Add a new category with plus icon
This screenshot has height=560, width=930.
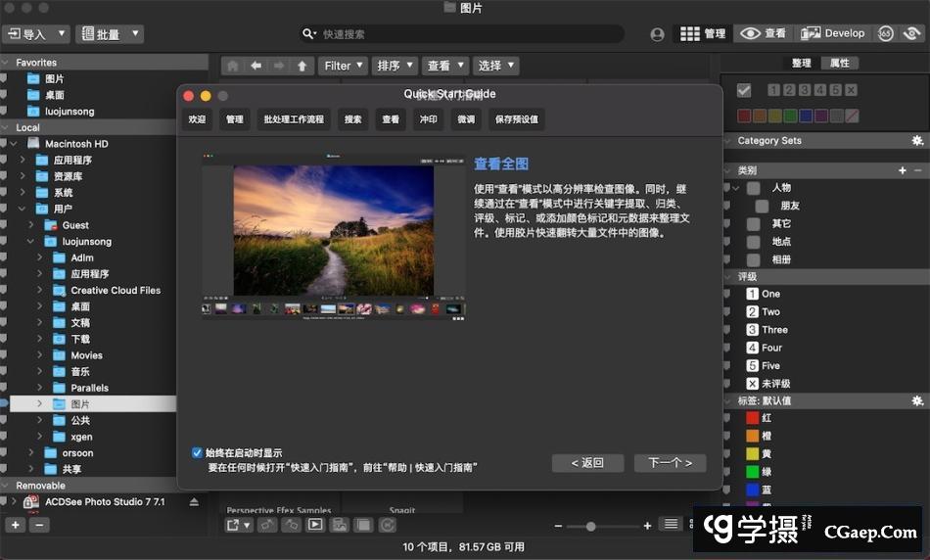coord(903,170)
